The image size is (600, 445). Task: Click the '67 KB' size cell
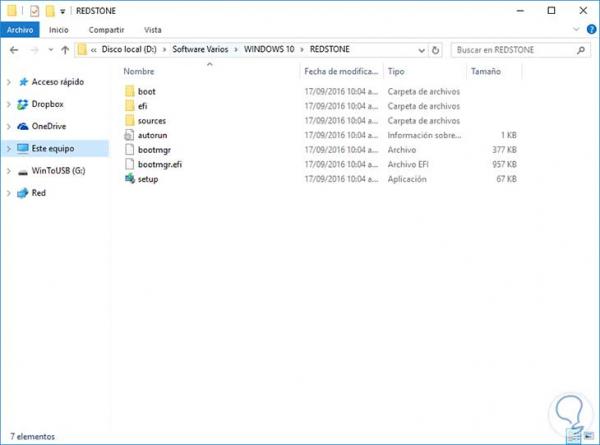[506, 179]
